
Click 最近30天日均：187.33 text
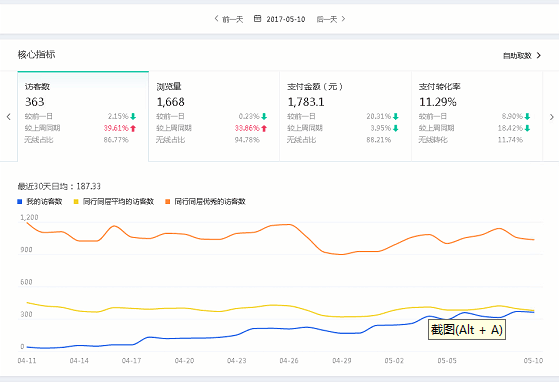coord(59,186)
